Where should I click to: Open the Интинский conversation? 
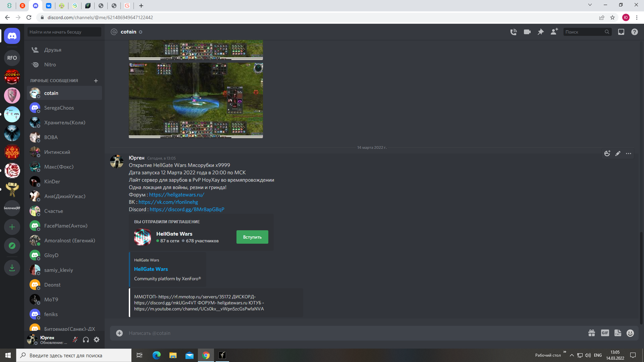point(64,152)
